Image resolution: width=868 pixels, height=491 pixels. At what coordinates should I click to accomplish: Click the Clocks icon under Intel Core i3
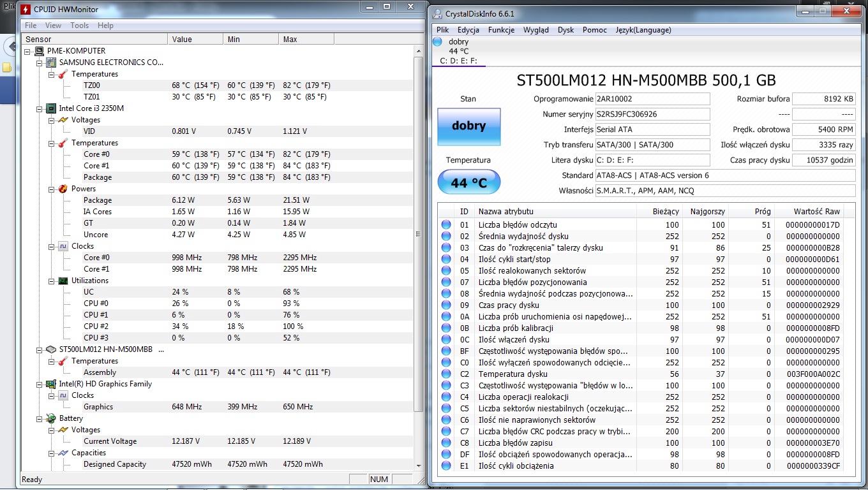tap(63, 246)
